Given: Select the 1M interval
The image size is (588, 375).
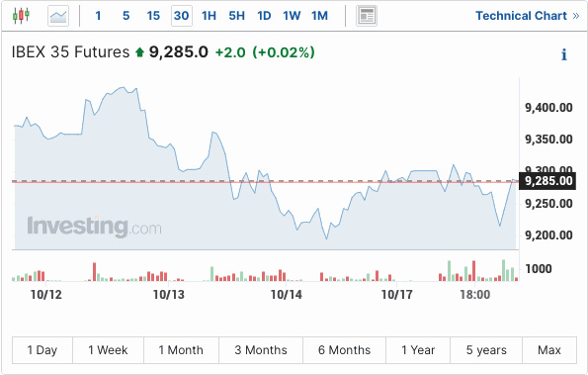Looking at the screenshot, I should pos(319,16).
